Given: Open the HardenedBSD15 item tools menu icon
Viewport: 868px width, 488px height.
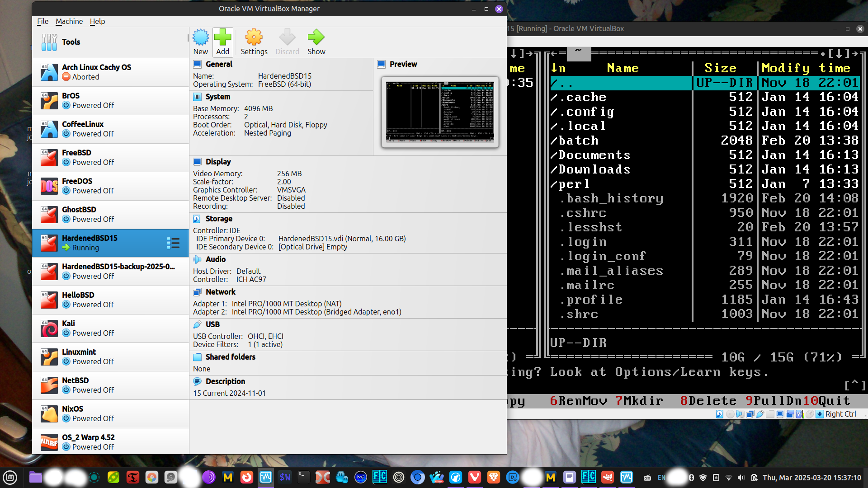Looking at the screenshot, I should point(173,243).
